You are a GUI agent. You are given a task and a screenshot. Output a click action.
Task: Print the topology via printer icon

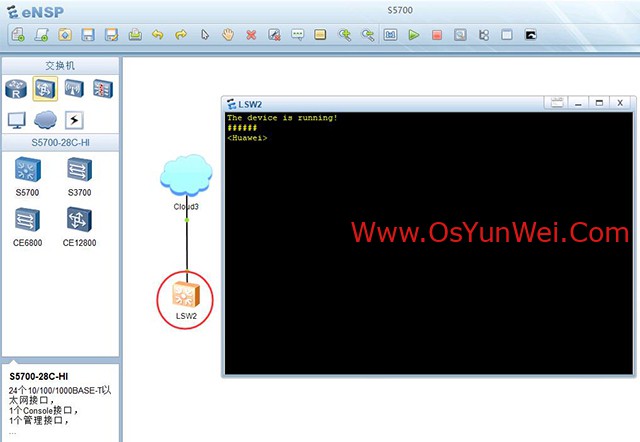point(135,35)
